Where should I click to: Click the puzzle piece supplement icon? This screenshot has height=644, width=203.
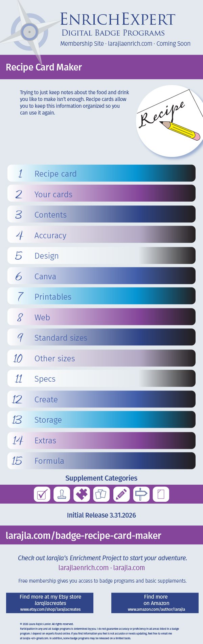[82, 494]
